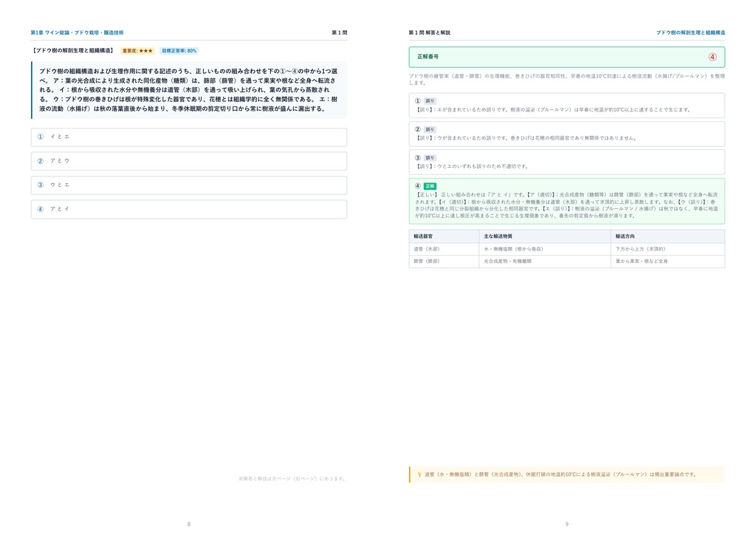Click page number 8
Screen dimensions: 756x535
point(189,524)
